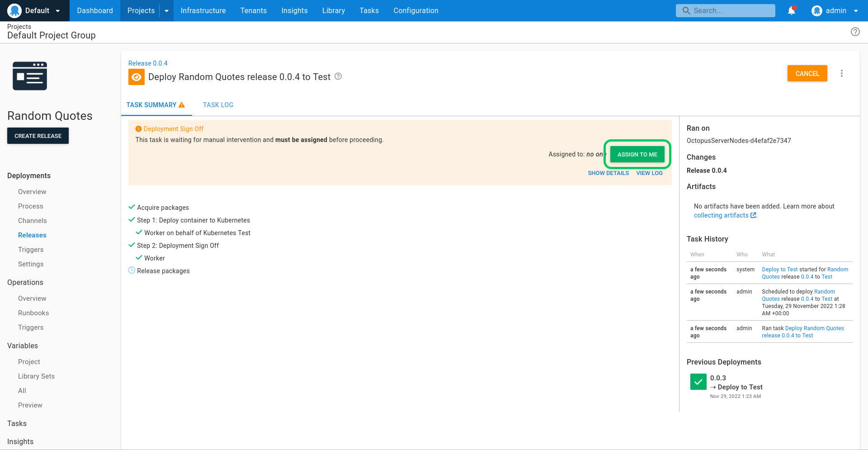Go to the Infrastructure menu
Viewport: 868px width, 450px height.
pos(203,10)
